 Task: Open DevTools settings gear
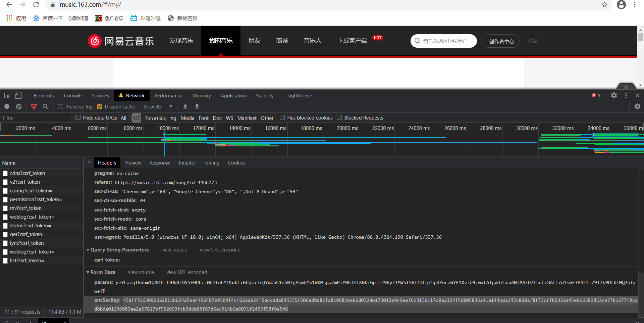[614, 96]
